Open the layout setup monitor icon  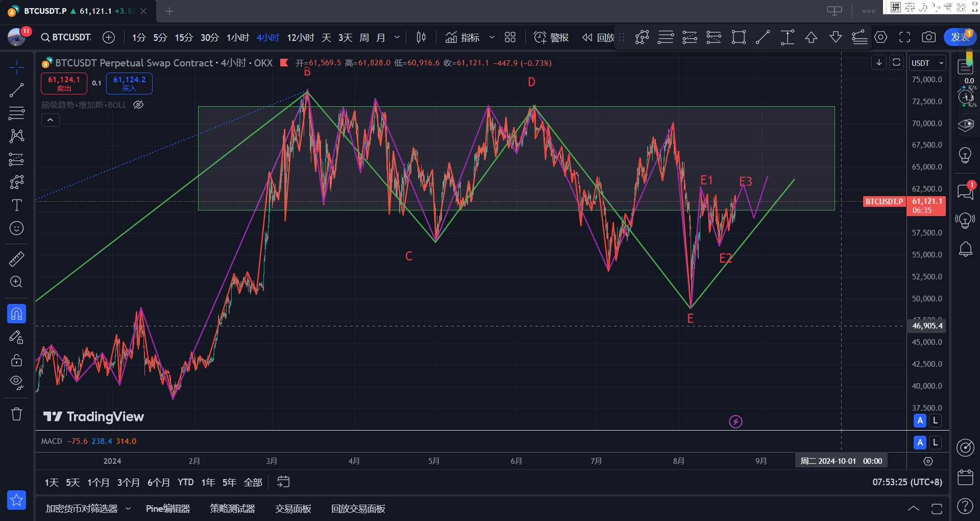pos(835,11)
